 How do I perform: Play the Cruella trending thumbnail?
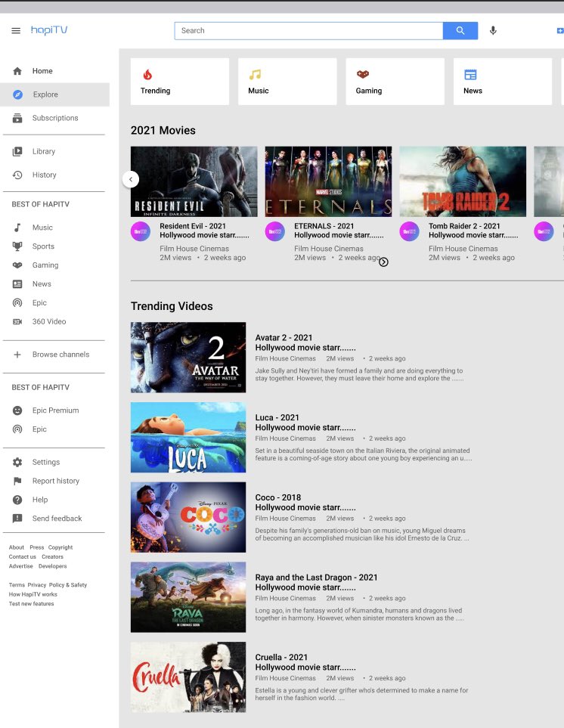coord(188,677)
